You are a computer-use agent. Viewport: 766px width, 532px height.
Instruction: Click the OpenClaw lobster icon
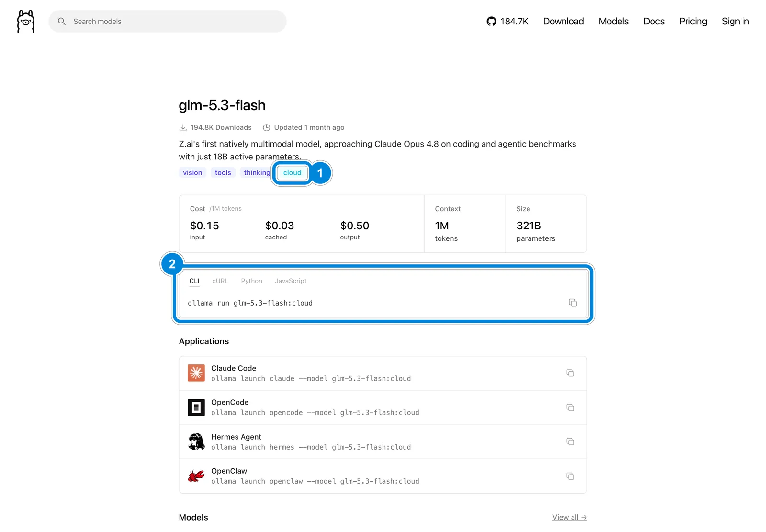196,476
